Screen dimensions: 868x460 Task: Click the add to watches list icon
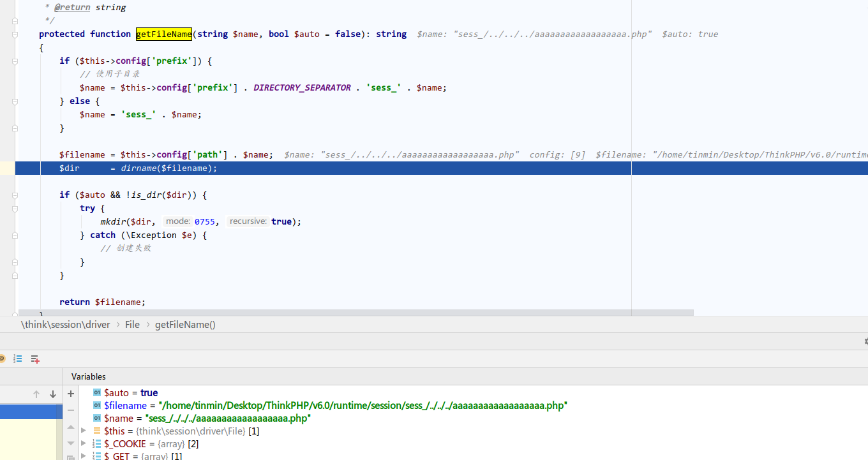[35, 359]
